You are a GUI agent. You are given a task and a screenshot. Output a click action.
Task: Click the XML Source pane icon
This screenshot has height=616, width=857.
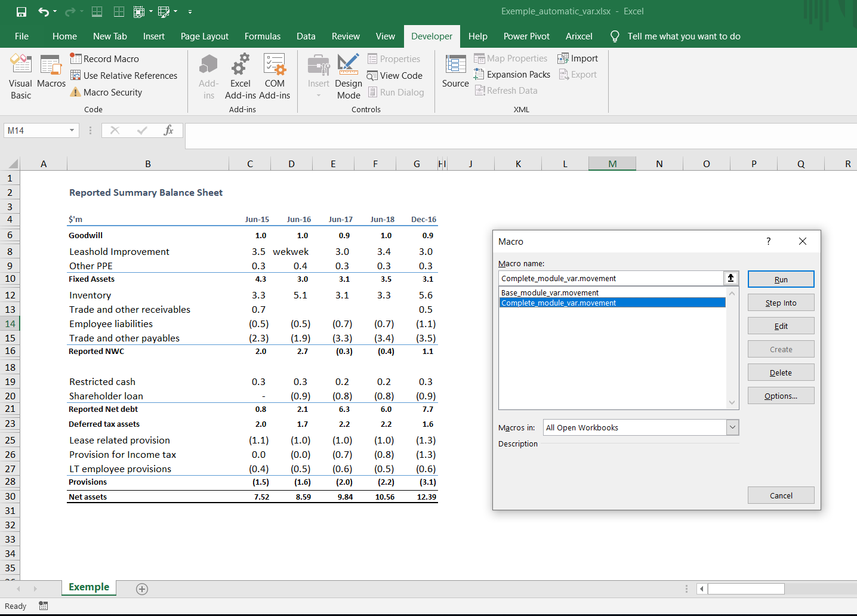click(455, 64)
